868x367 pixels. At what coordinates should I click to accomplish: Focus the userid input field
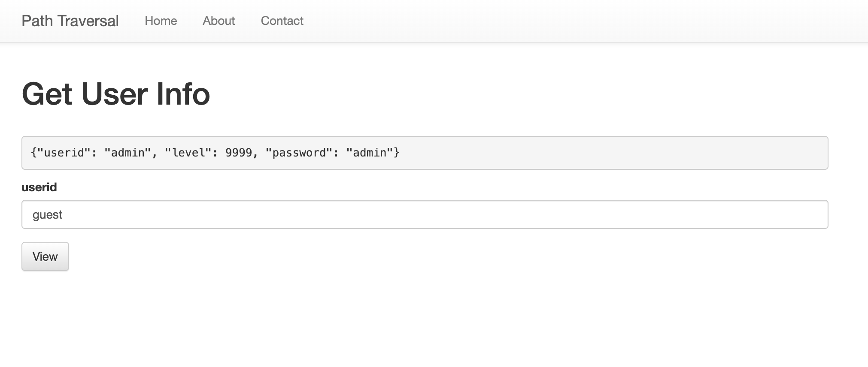[x=424, y=214]
